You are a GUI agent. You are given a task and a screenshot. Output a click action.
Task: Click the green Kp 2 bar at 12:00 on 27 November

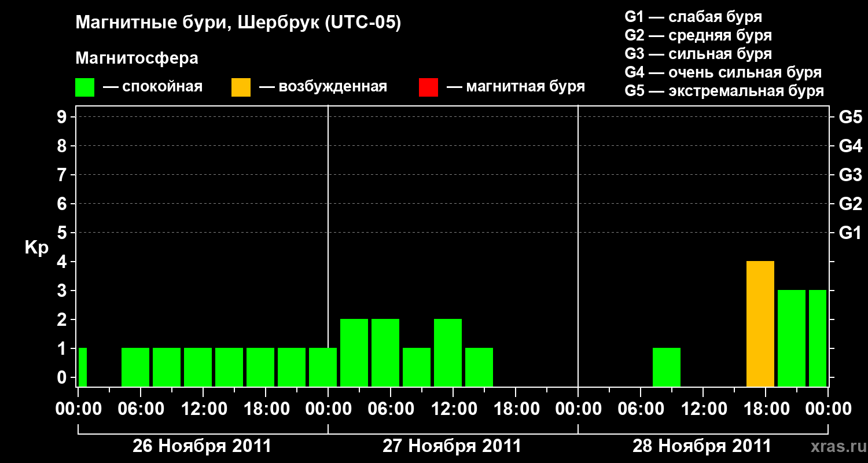[x=448, y=353]
